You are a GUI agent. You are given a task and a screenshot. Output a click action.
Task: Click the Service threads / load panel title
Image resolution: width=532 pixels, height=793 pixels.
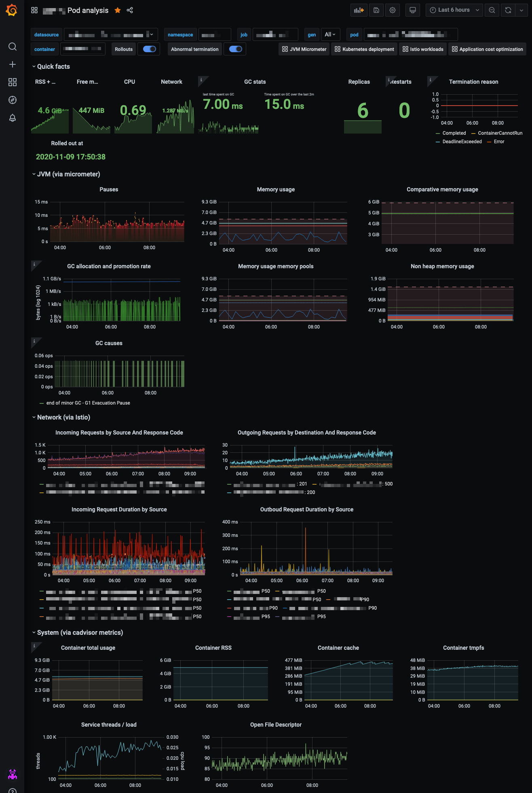click(109, 725)
